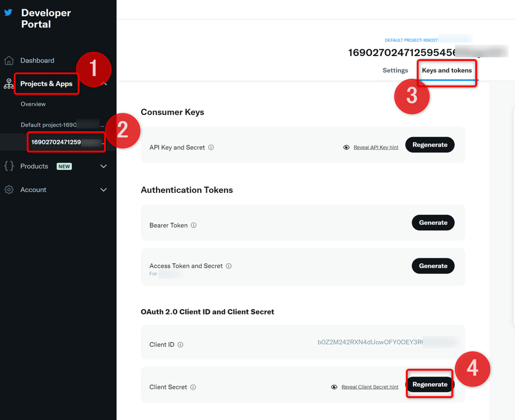Click info icon next to Client ID
This screenshot has height=420, width=515.
pos(180,345)
